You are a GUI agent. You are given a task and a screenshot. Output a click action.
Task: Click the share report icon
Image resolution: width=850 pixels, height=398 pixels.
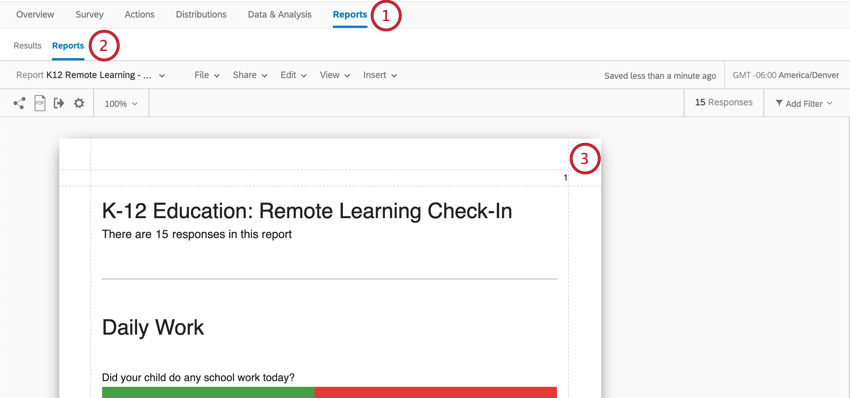click(x=20, y=103)
